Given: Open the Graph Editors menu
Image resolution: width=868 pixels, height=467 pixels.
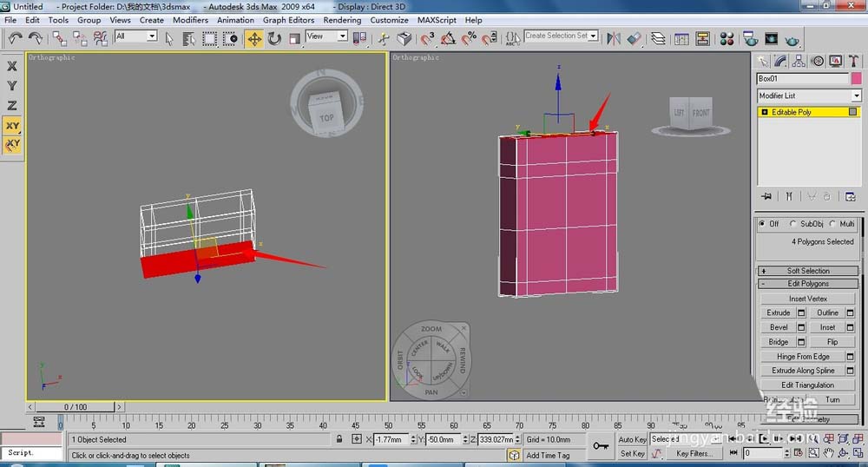Looking at the screenshot, I should pyautogui.click(x=288, y=20).
